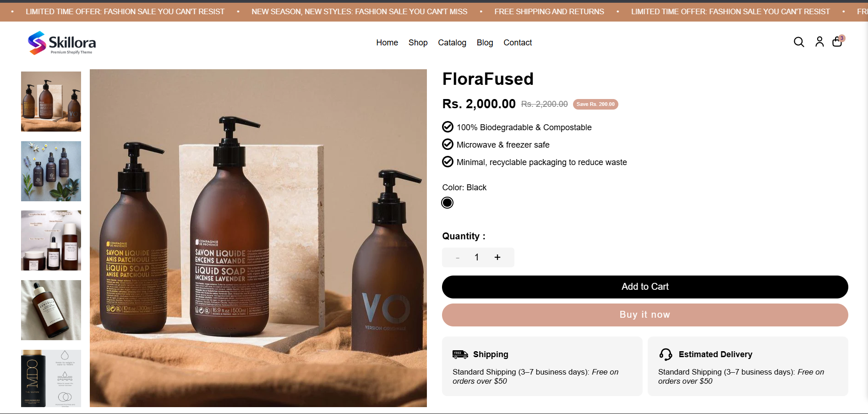Open the Contact page link
The height and width of the screenshot is (414, 868).
(x=518, y=43)
